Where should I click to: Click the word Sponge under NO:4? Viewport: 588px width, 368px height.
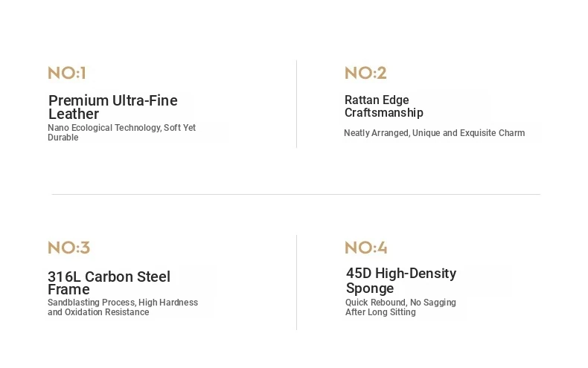click(x=370, y=288)
